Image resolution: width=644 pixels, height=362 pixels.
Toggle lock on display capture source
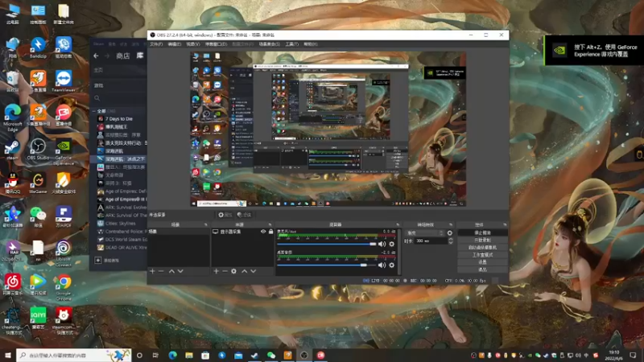[270, 232]
